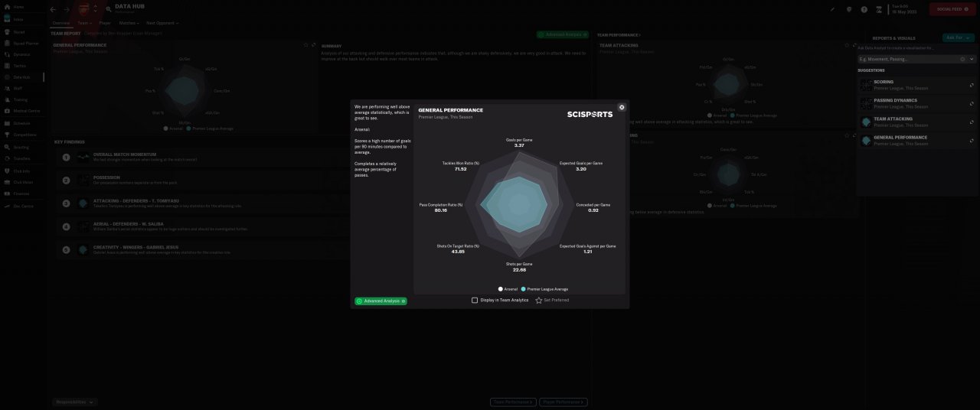Tick Display in Team Analytics checkbox
The width and height of the screenshot is (980, 410).
click(475, 301)
